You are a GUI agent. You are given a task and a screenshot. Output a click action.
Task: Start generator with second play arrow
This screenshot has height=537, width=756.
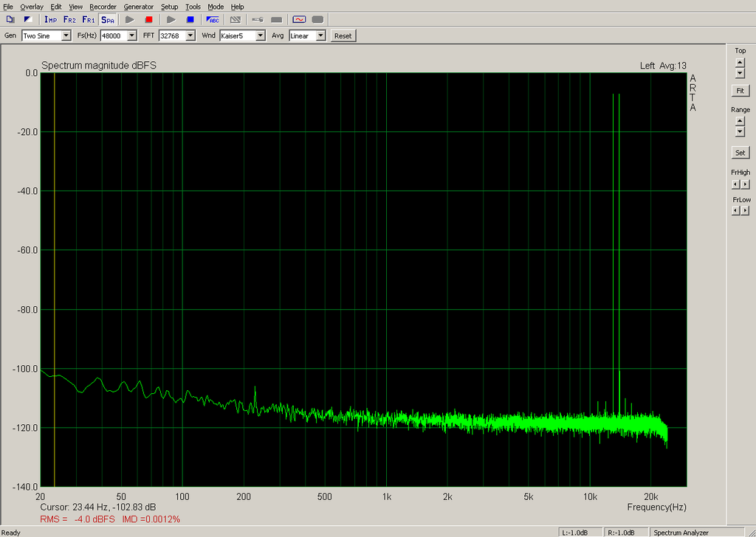point(171,20)
